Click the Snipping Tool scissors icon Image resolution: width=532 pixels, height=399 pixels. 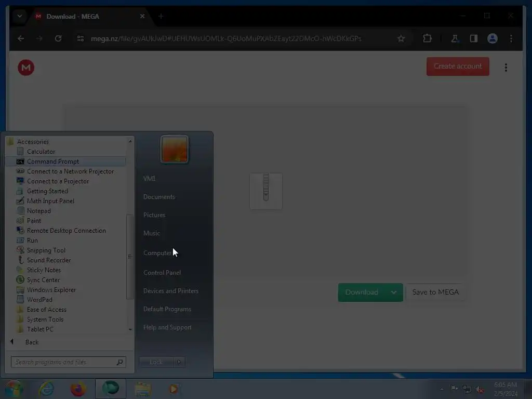(20, 250)
